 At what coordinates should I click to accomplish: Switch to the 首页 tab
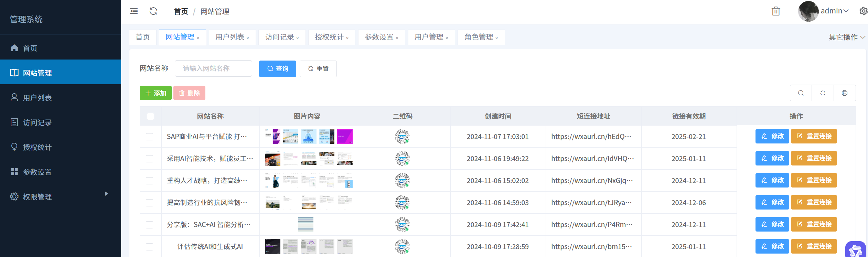(x=143, y=37)
